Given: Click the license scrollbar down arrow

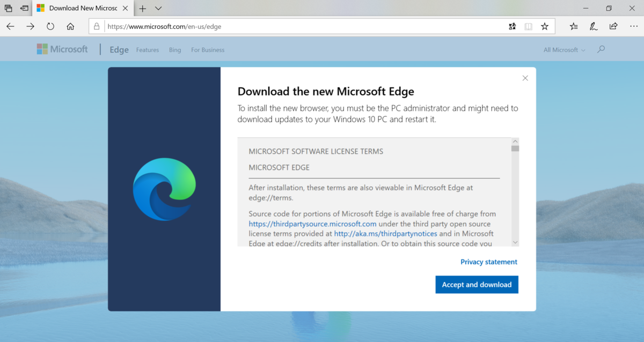Looking at the screenshot, I should (x=515, y=242).
